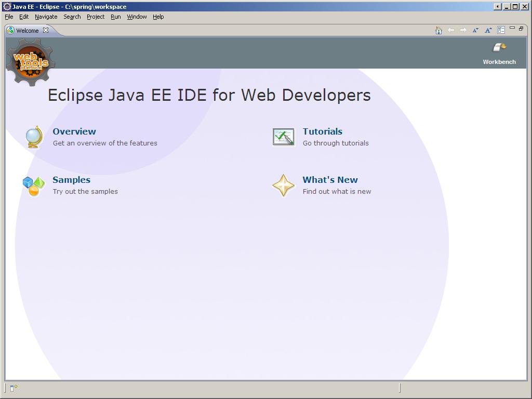The width and height of the screenshot is (532, 399).
Task: Click 'Try out the samples' text
Action: 85,191
